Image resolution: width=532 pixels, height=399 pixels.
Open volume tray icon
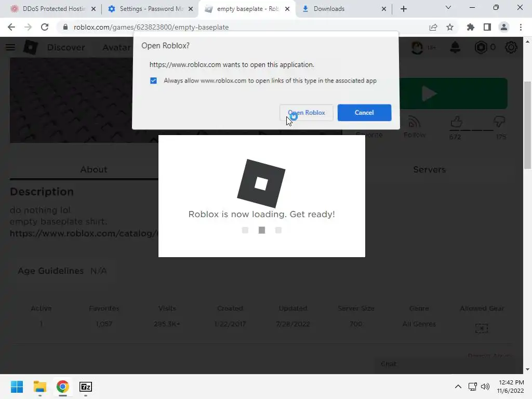[x=485, y=387]
